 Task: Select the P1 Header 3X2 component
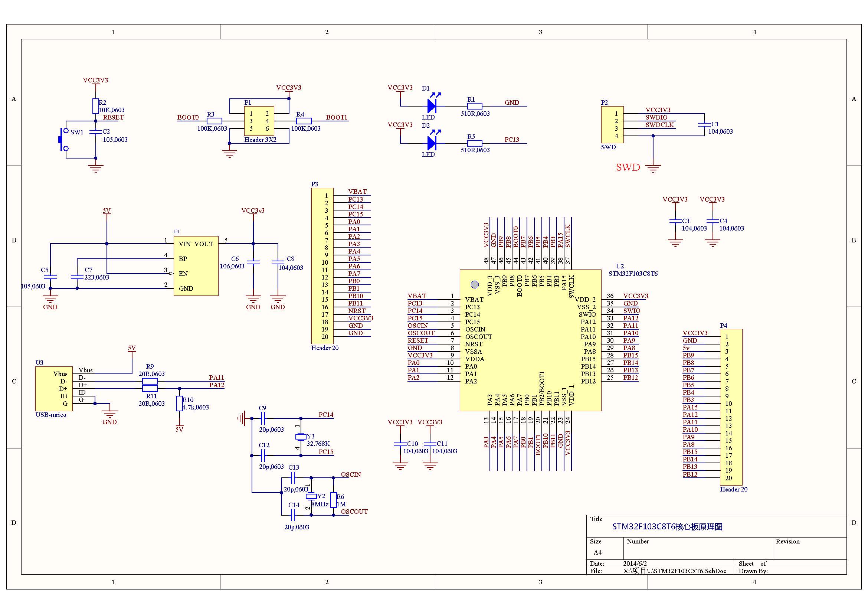[x=259, y=121]
